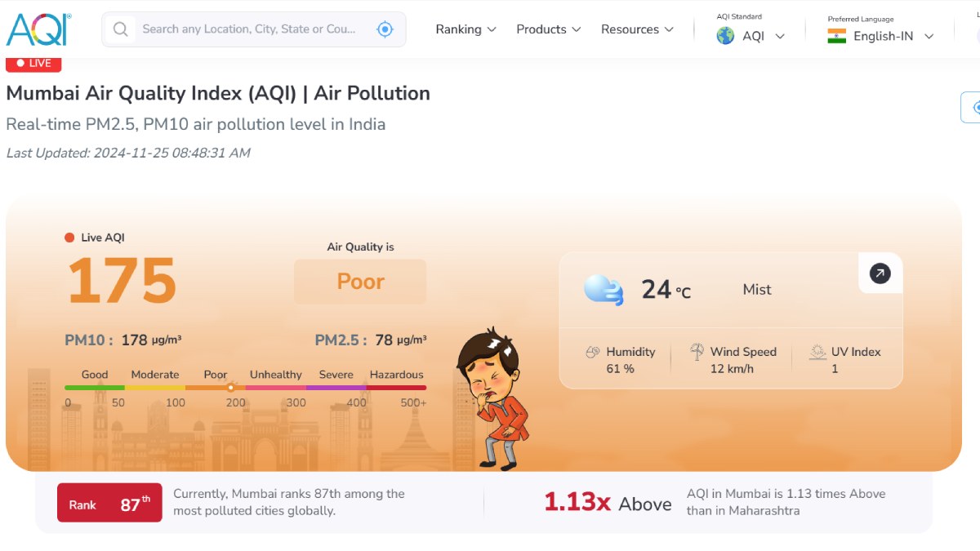Click the humidity icon
980x551 pixels.
point(593,353)
